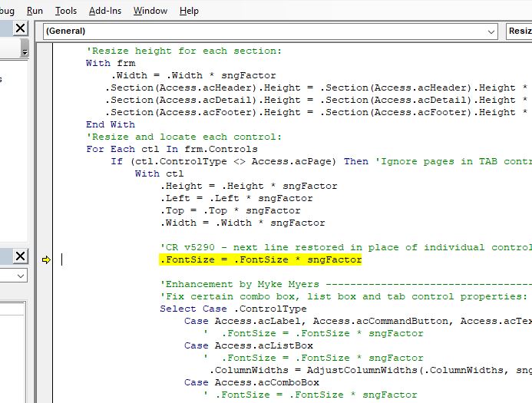Click 'Case Access.acComboBox' line
Image resolution: width=532 pixels, height=403 pixels.
252,382
